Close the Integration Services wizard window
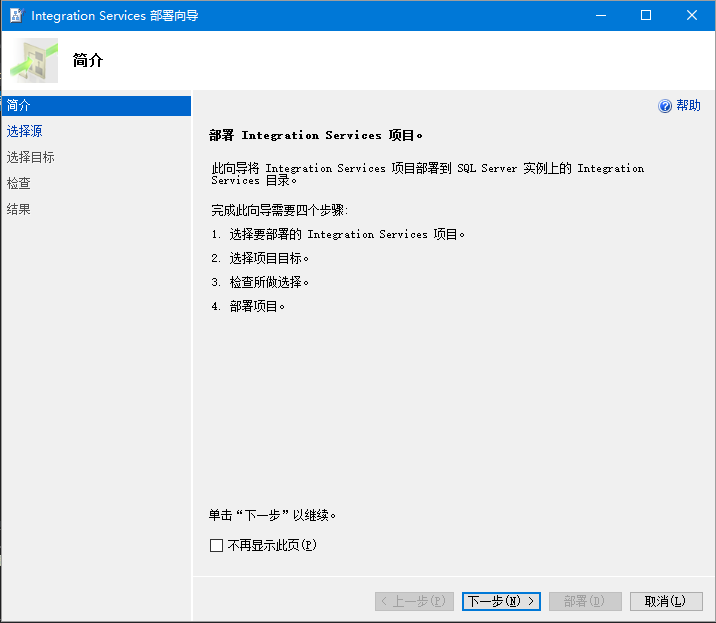716x623 pixels. click(692, 16)
